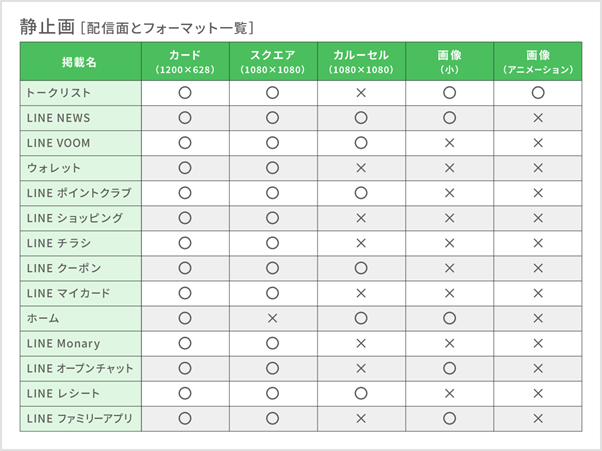
Task: Click the cross in ウォレット row's カルーセル column
Action: [361, 167]
